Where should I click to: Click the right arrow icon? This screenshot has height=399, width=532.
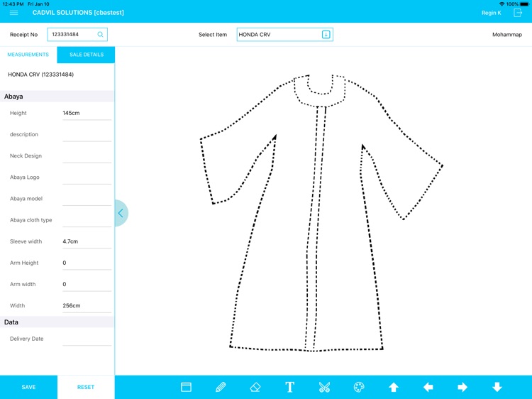(462, 387)
